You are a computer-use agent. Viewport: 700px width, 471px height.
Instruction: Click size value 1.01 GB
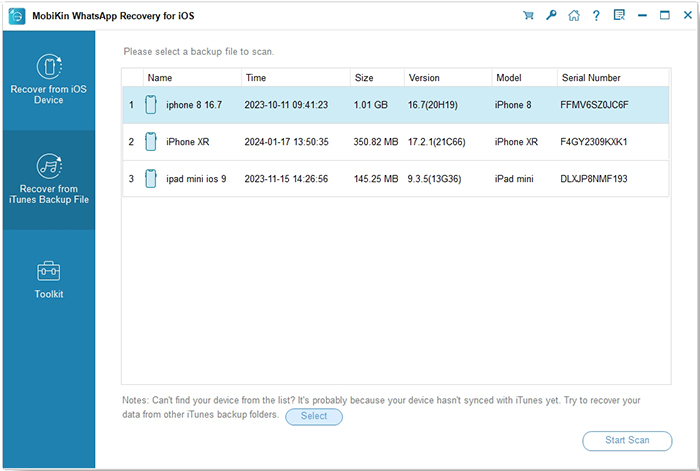click(371, 105)
